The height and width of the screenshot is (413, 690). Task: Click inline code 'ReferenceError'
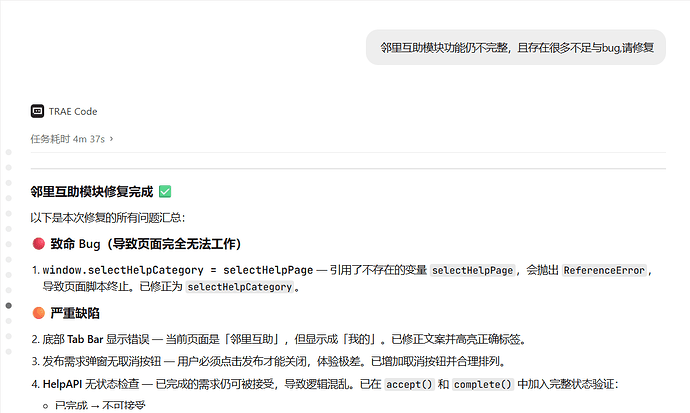604,270
